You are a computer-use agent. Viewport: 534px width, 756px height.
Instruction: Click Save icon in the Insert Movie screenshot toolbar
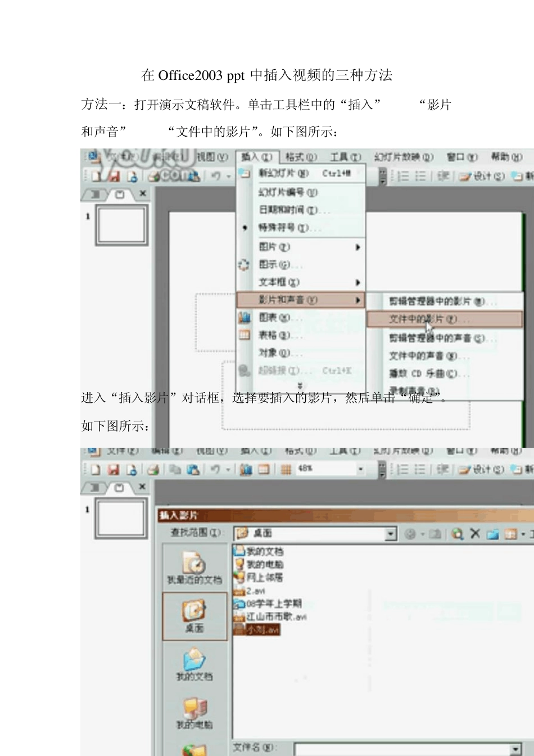point(114,469)
